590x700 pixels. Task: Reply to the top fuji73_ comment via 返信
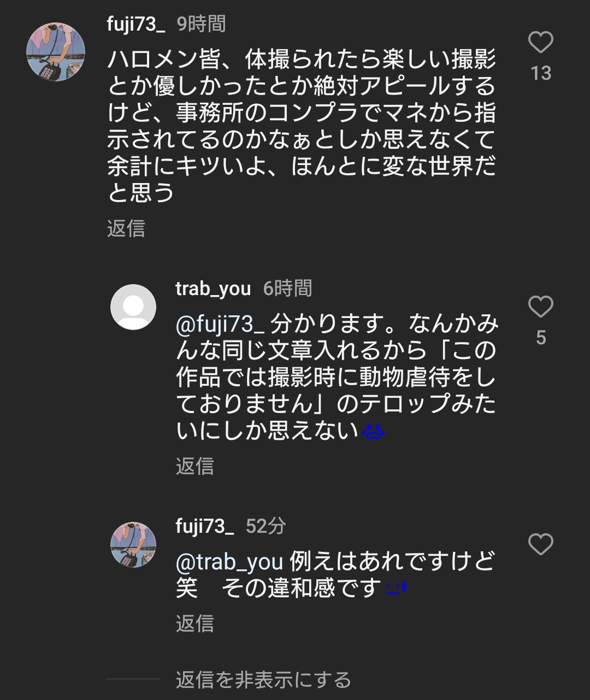[x=126, y=228]
